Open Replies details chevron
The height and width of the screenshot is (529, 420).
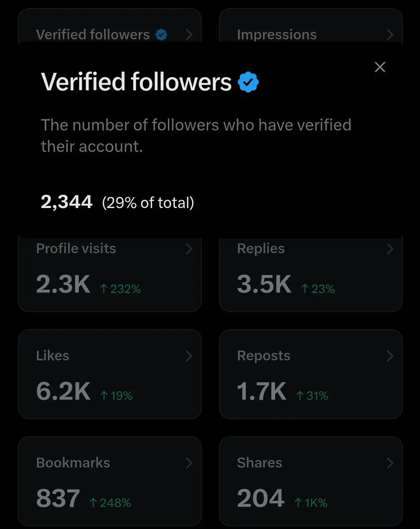(x=390, y=249)
